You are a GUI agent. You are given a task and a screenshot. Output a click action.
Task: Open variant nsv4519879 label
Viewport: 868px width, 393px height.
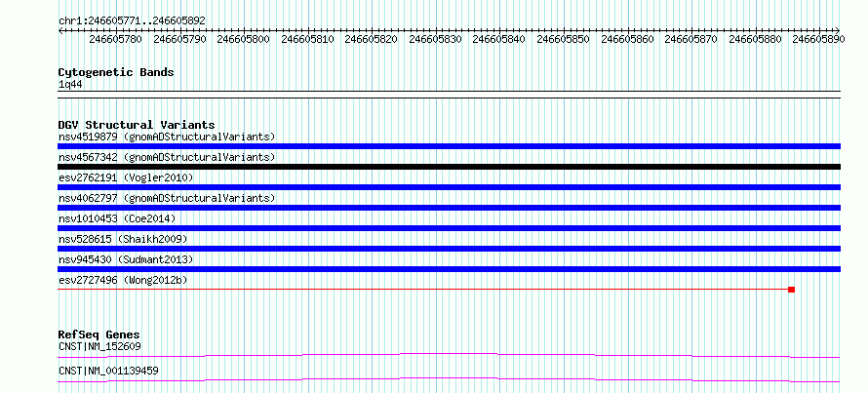pos(167,137)
